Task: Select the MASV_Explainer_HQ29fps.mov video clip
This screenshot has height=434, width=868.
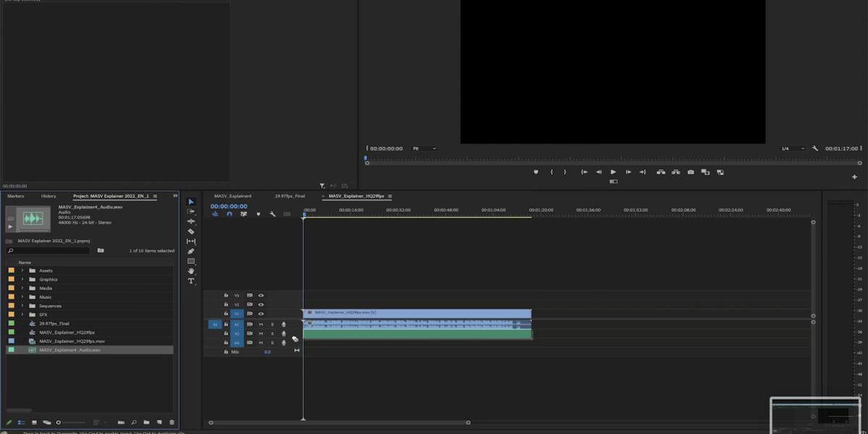Action: click(x=417, y=313)
